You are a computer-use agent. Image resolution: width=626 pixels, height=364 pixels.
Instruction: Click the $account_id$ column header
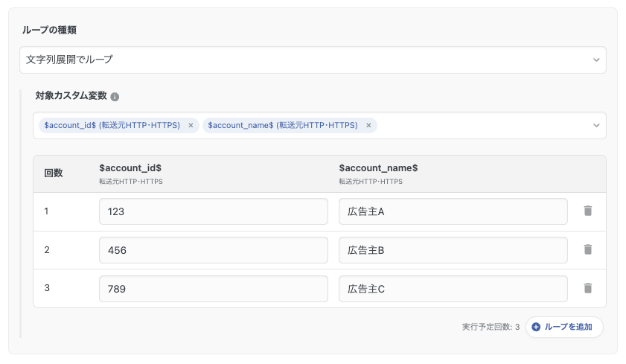point(131,168)
